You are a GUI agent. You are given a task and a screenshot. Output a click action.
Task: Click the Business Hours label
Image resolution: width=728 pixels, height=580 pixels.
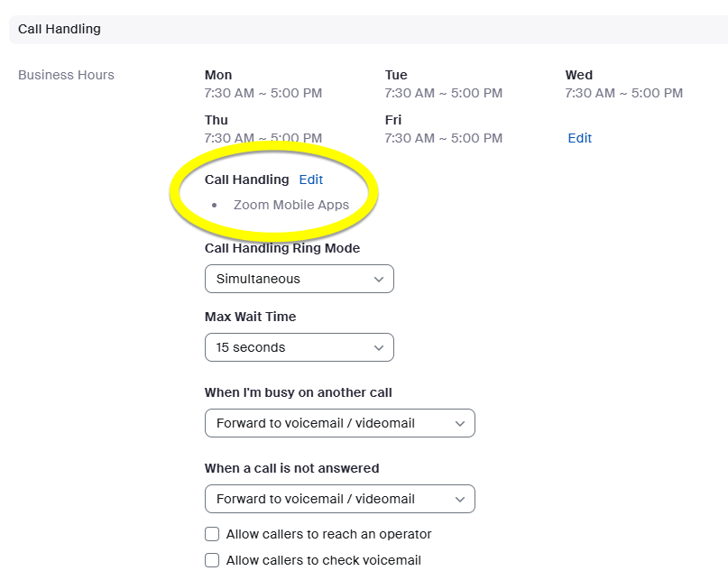point(66,75)
